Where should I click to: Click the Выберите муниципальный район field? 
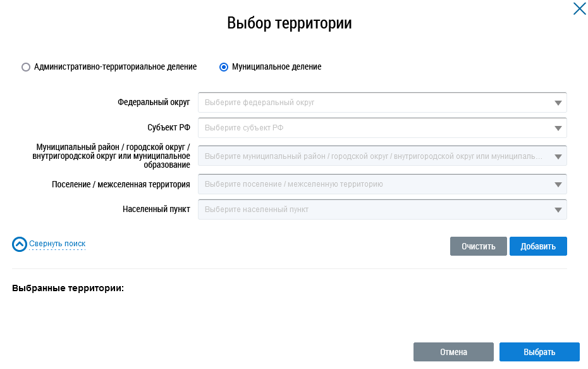tap(373, 156)
